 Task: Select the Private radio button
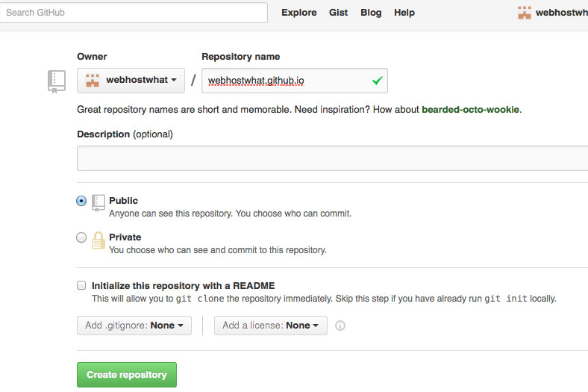click(81, 237)
